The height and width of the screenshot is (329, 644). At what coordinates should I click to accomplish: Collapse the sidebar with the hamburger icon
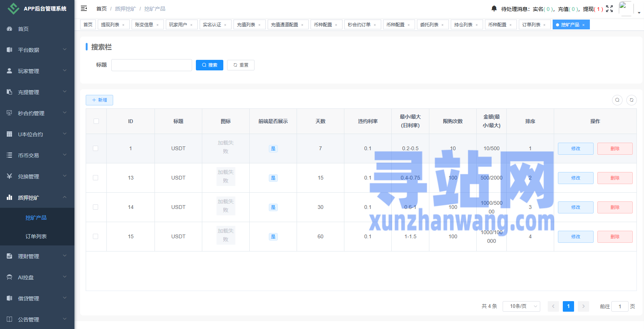[84, 8]
